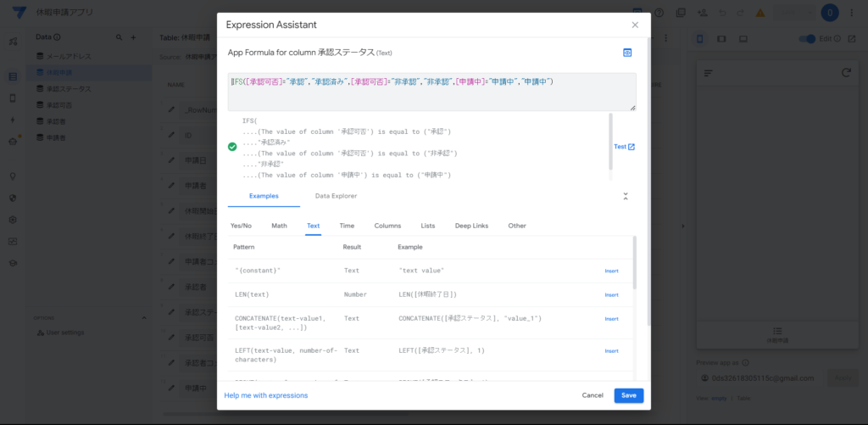Select the Yes/No examples category
Image resolution: width=868 pixels, height=425 pixels.
(x=241, y=226)
